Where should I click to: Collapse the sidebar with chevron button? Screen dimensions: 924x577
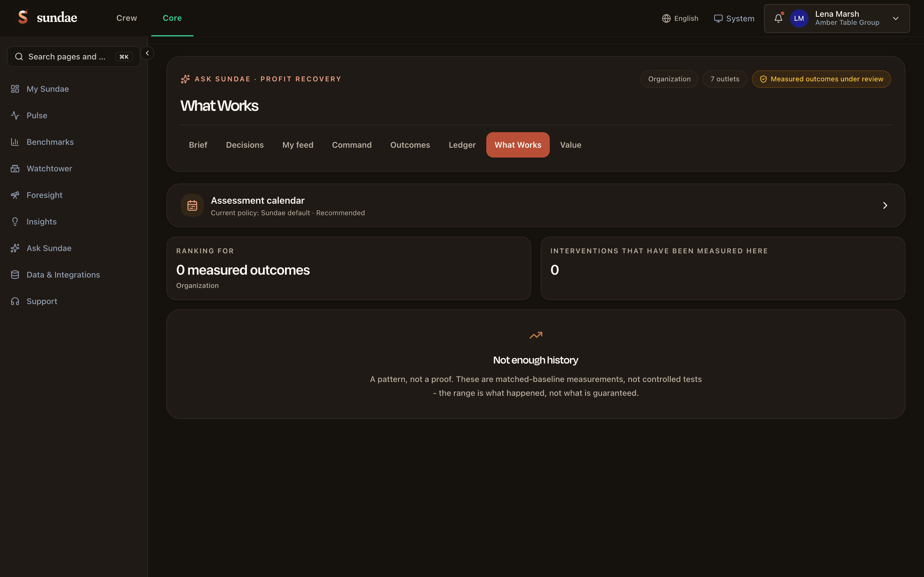pos(147,53)
